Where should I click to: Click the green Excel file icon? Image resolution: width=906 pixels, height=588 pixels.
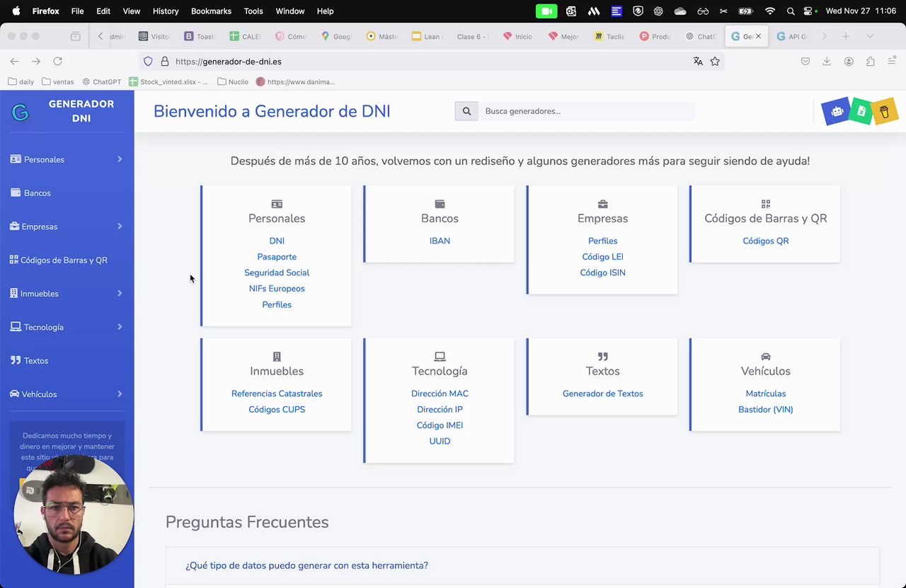tap(861, 111)
